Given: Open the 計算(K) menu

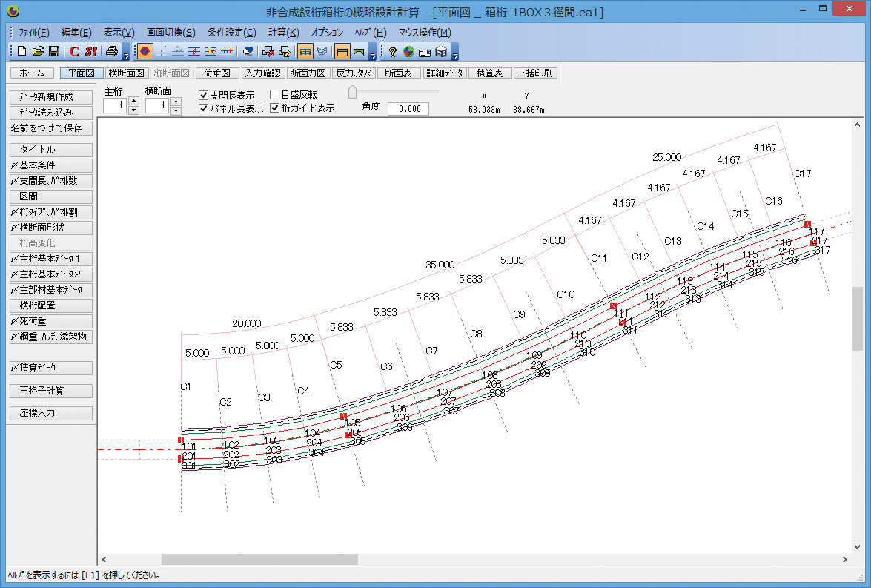Looking at the screenshot, I should click(x=283, y=33).
